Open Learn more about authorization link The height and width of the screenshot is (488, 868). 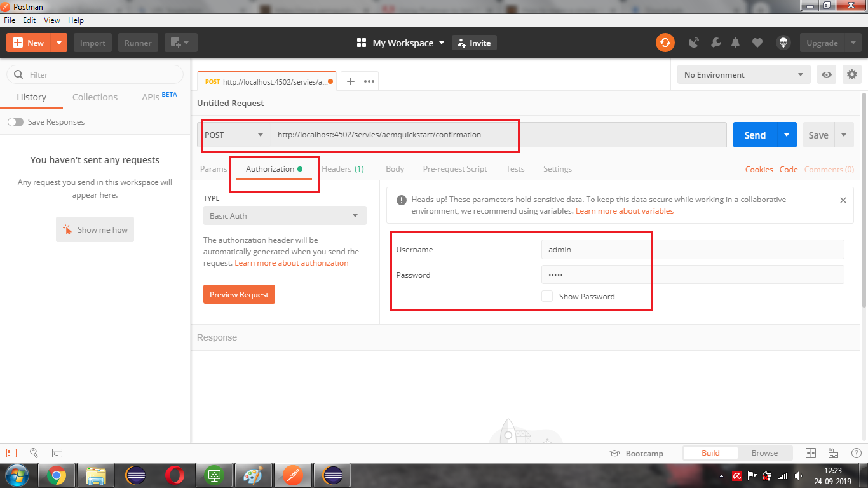[x=292, y=263]
